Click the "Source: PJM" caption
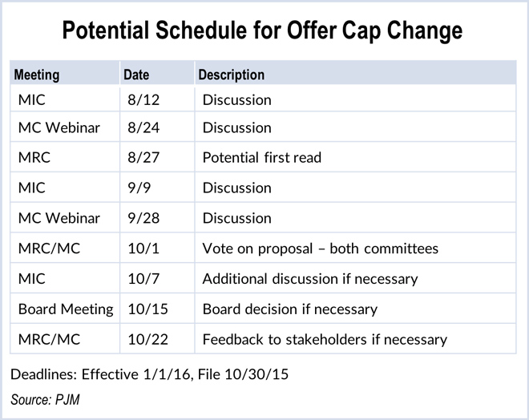Image resolution: width=529 pixels, height=420 pixels. click(47, 398)
